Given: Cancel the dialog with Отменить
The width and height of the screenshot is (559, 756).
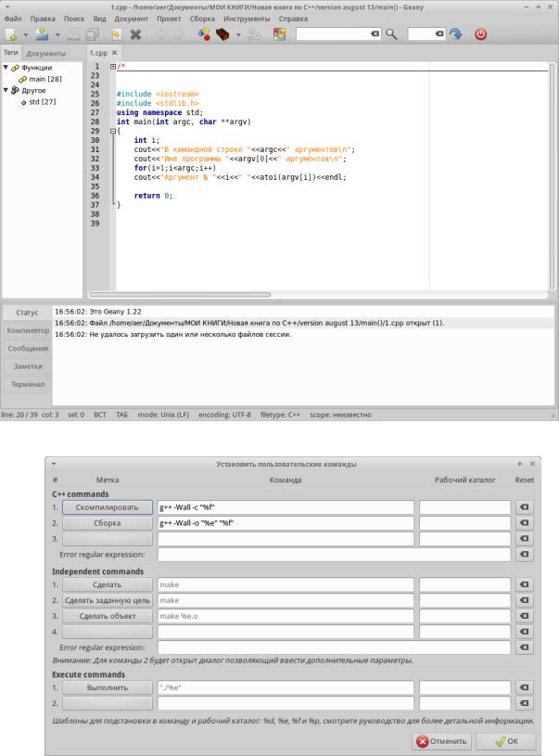Looking at the screenshot, I should pyautogui.click(x=442, y=741).
